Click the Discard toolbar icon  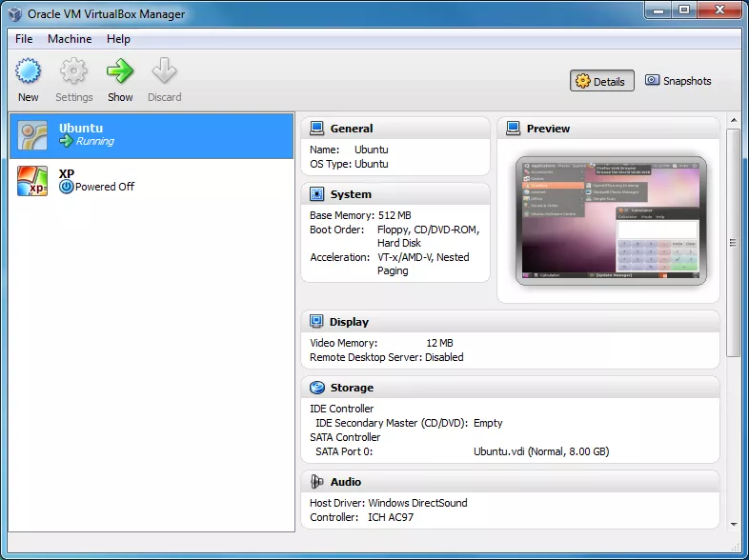pos(164,71)
